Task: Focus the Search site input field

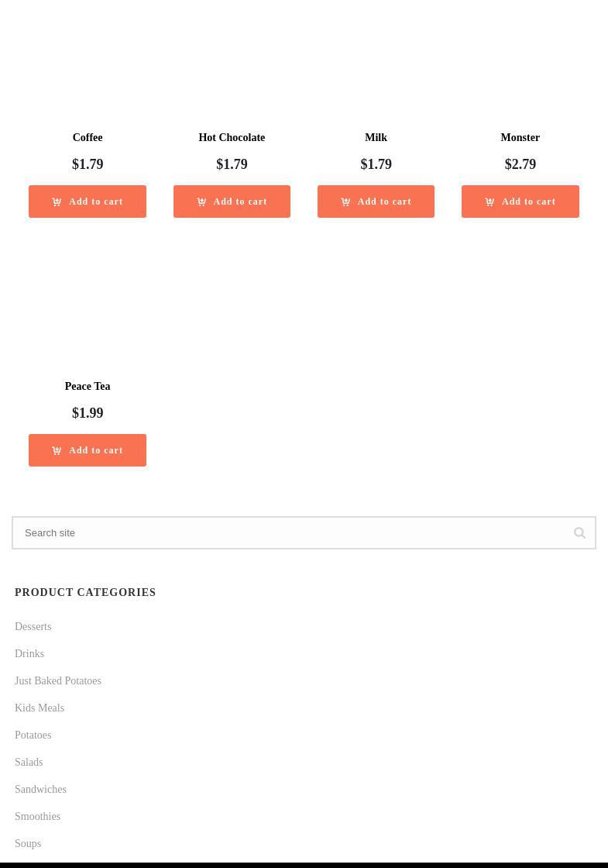Action: (294, 533)
